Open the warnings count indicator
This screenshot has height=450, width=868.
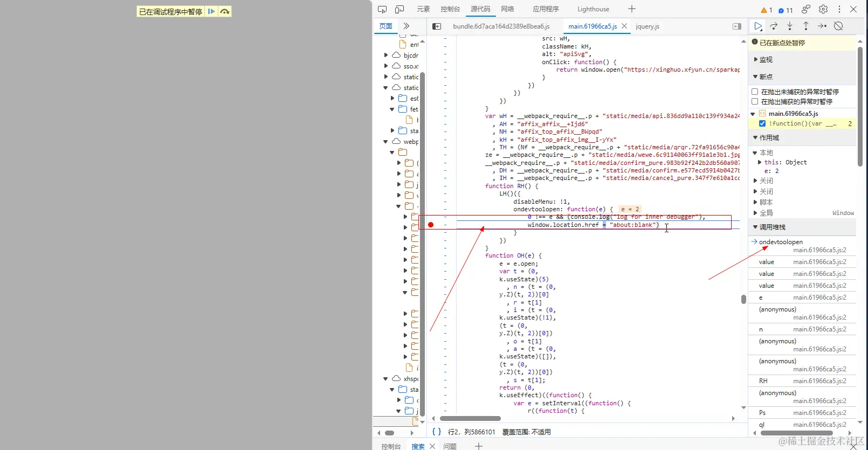(767, 10)
